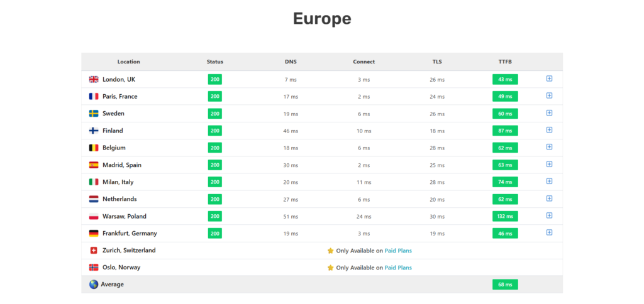This screenshot has height=304, width=644.
Task: Click the globe icon beside Average
Action: (94, 284)
